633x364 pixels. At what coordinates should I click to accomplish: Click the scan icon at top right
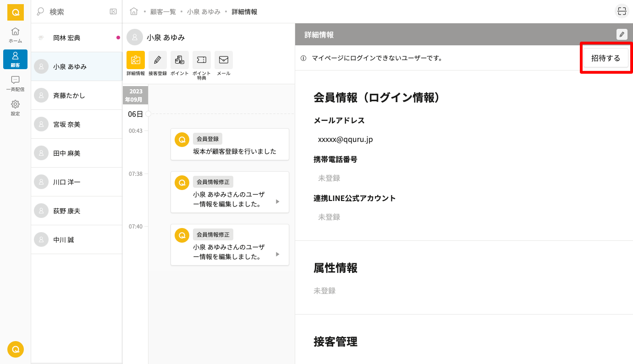[622, 11]
